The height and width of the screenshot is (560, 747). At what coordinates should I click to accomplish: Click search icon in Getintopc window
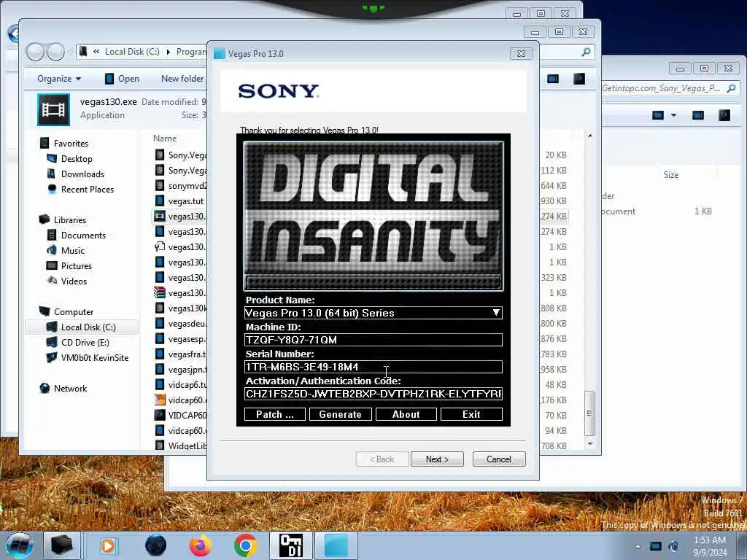click(731, 88)
